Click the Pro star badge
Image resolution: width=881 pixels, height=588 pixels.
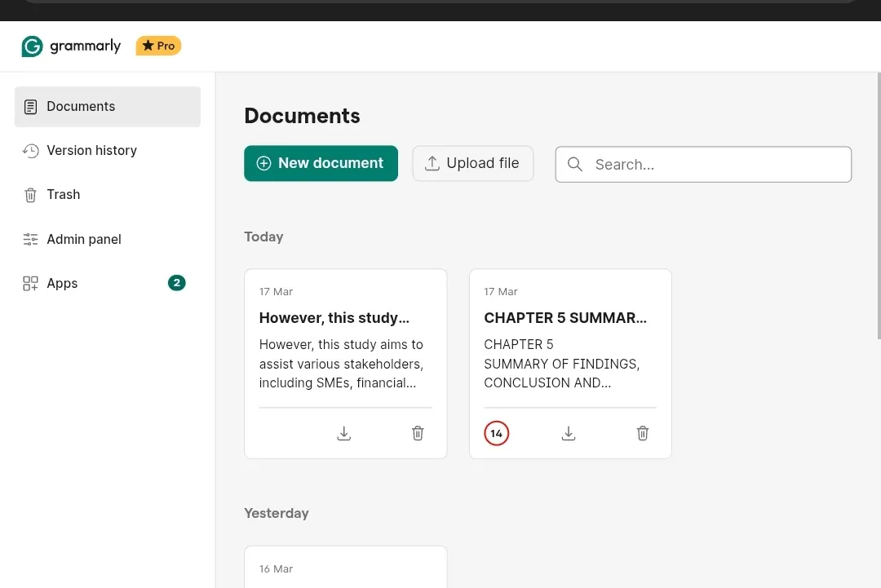coord(158,46)
